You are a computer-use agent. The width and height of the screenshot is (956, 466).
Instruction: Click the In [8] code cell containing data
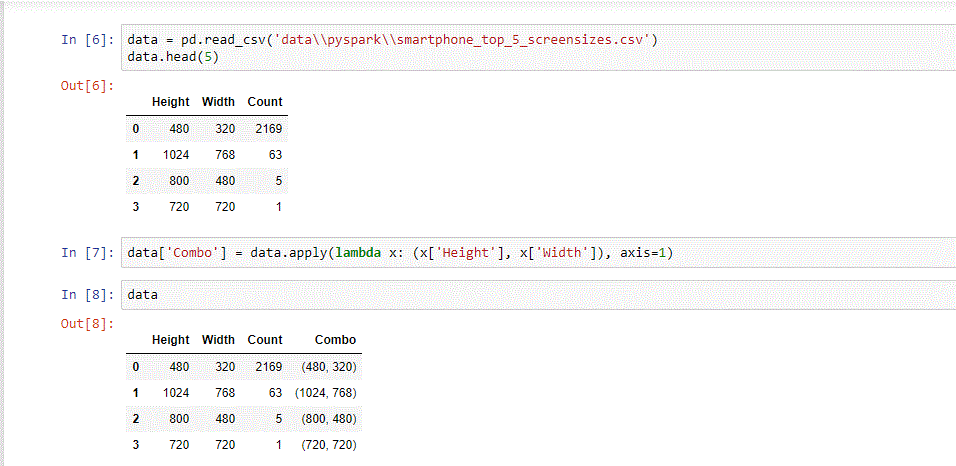tap(538, 295)
